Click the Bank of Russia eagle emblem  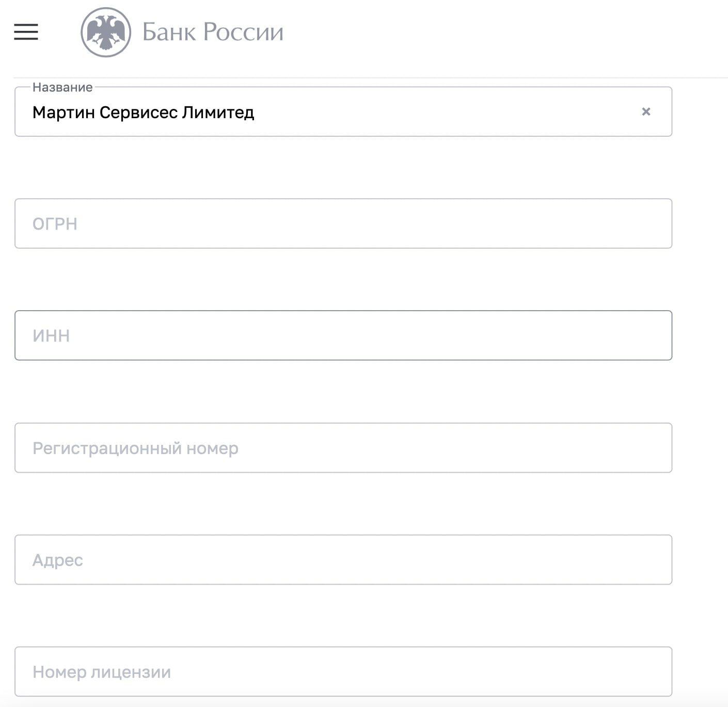click(x=106, y=32)
